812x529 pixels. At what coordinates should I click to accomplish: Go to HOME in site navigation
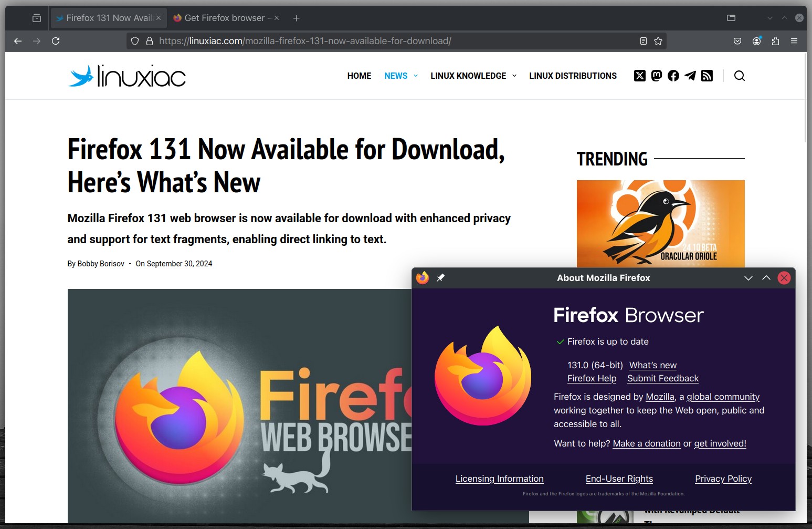[x=359, y=76]
